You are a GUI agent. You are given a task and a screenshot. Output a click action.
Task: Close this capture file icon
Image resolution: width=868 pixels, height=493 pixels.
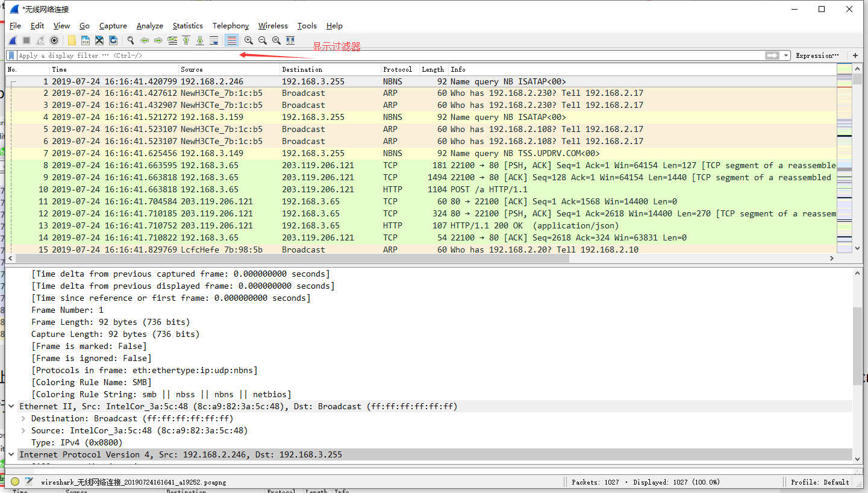pos(99,40)
